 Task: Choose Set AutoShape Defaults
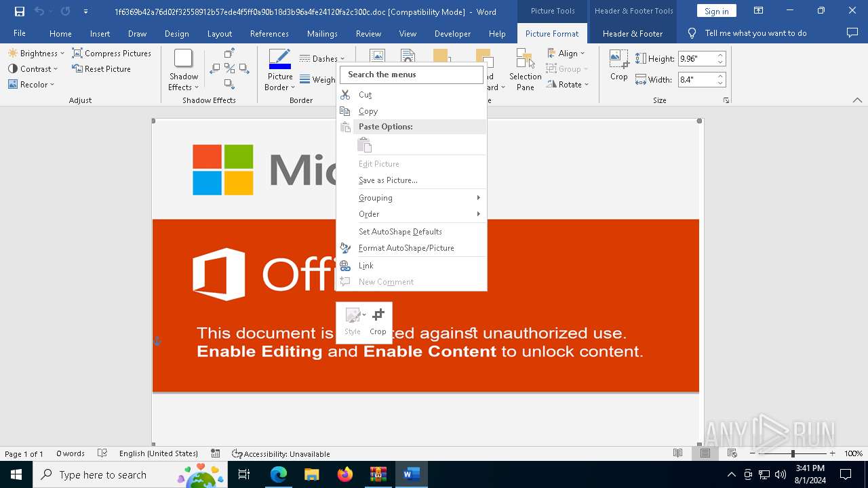(412, 232)
